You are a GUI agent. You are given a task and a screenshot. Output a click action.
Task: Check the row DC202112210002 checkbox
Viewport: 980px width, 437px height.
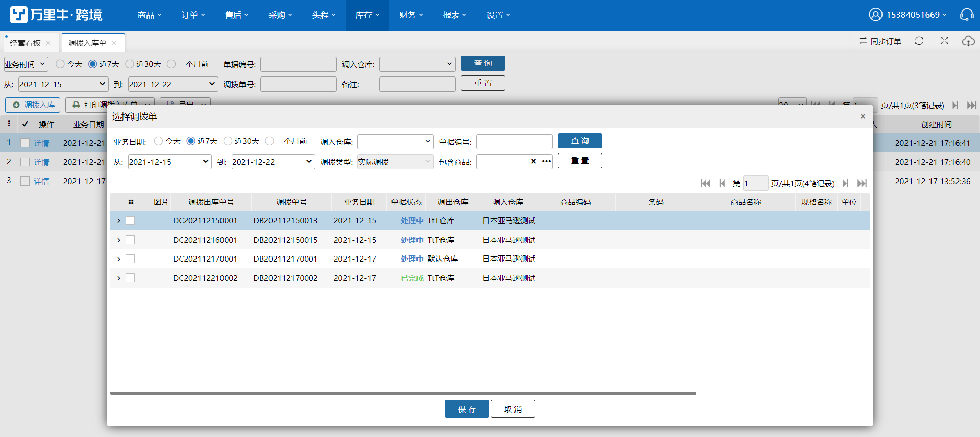[130, 278]
